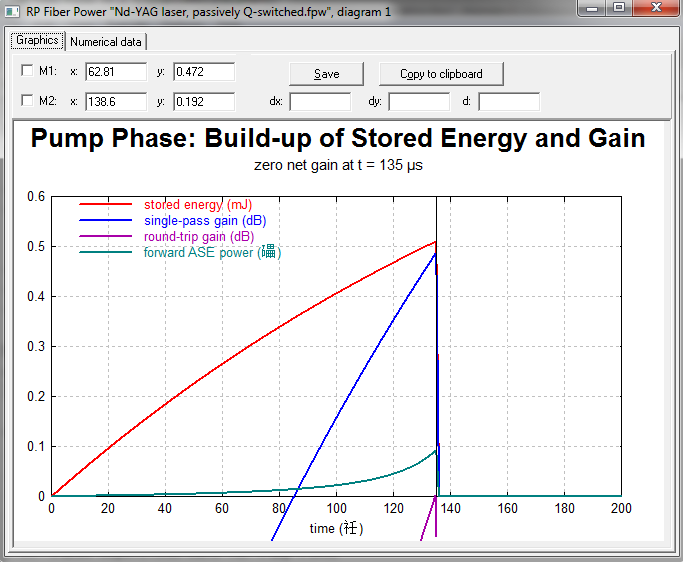Click the blue single-pass gain legend entry

tap(204, 221)
